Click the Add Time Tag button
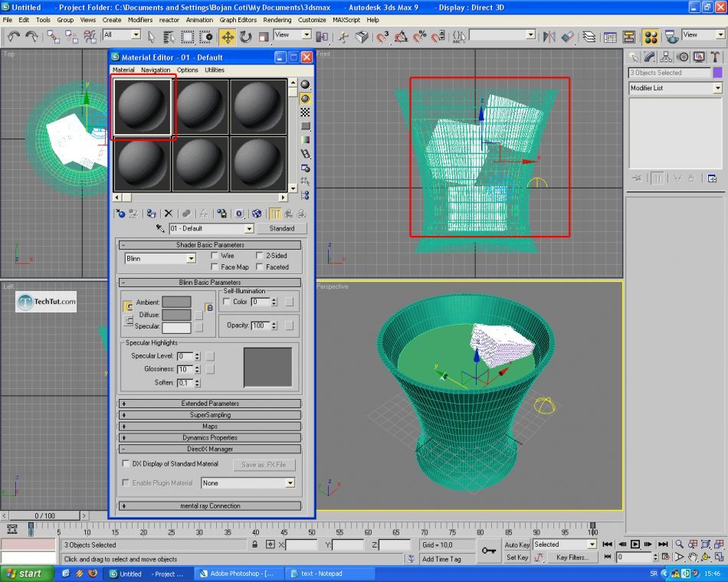The image size is (728, 582). 441,559
